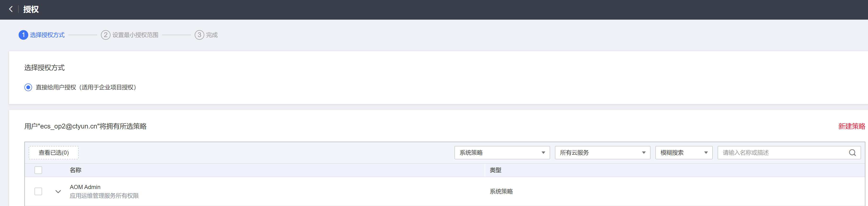
Task: Open the 所有云服务 service dropdown
Action: [x=602, y=153]
